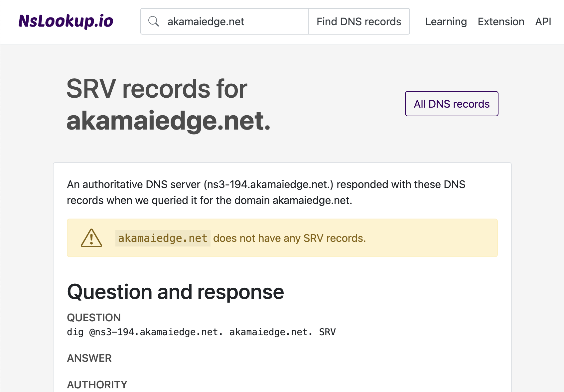Open All DNS records for akamaiedge.net

[x=451, y=104]
